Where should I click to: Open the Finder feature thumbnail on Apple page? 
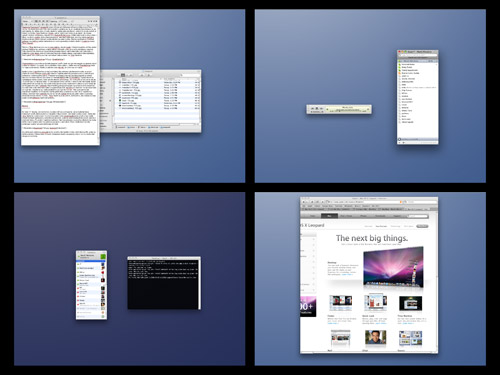(x=340, y=303)
